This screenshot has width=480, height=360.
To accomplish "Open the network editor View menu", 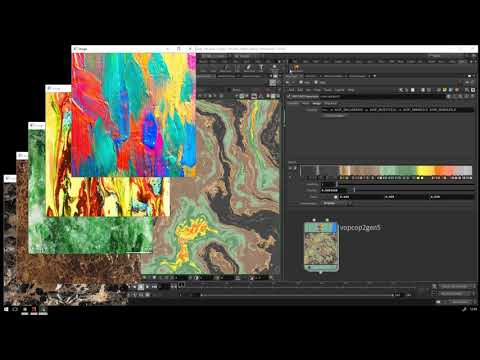I will click(x=317, y=90).
